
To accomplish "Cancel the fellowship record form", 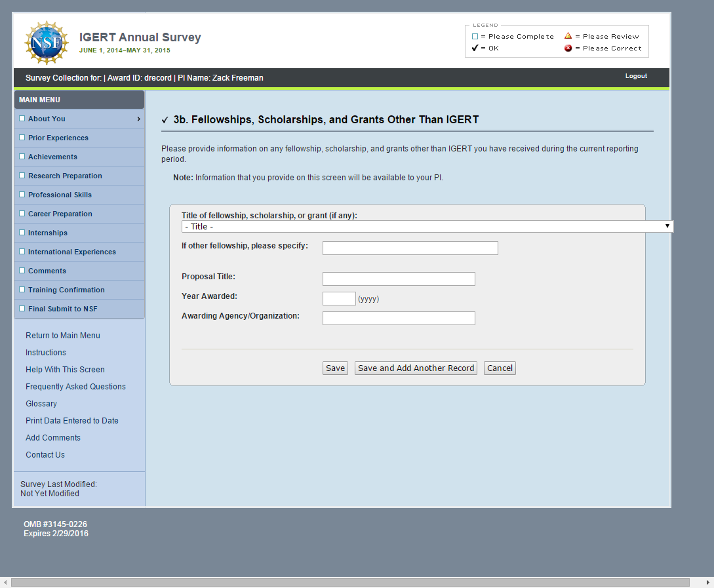I will click(x=500, y=368).
